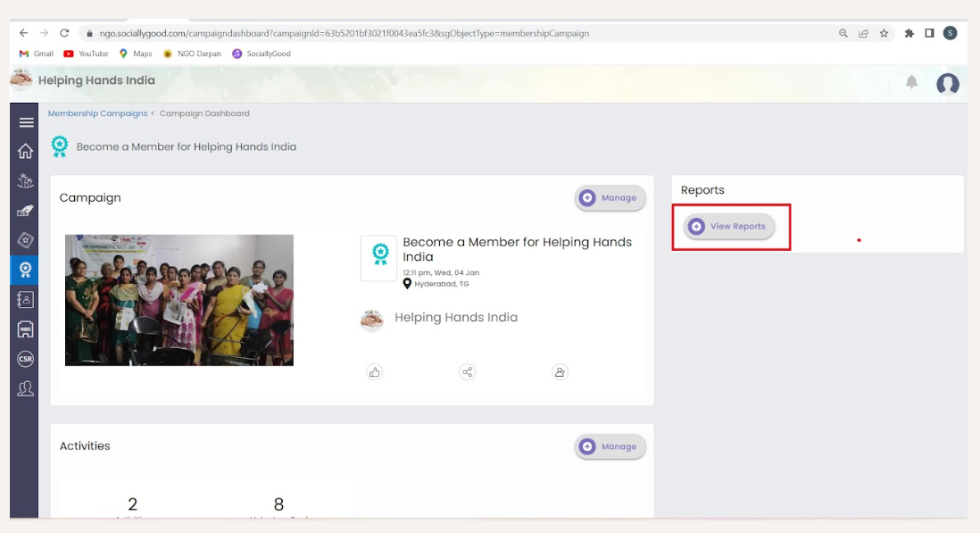
Task: Open the YouTube bookmark
Action: coord(87,54)
